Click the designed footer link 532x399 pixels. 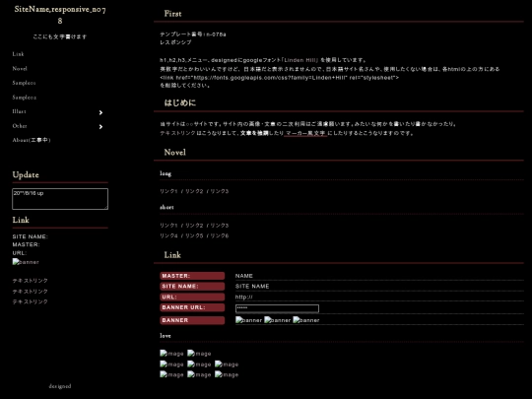(x=60, y=386)
